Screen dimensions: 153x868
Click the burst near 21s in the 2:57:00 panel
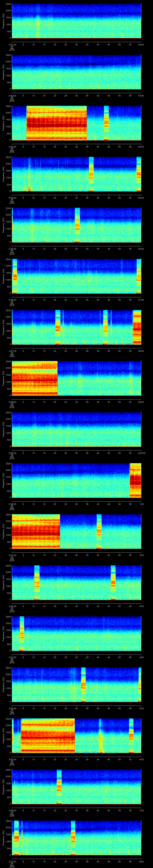58,327
